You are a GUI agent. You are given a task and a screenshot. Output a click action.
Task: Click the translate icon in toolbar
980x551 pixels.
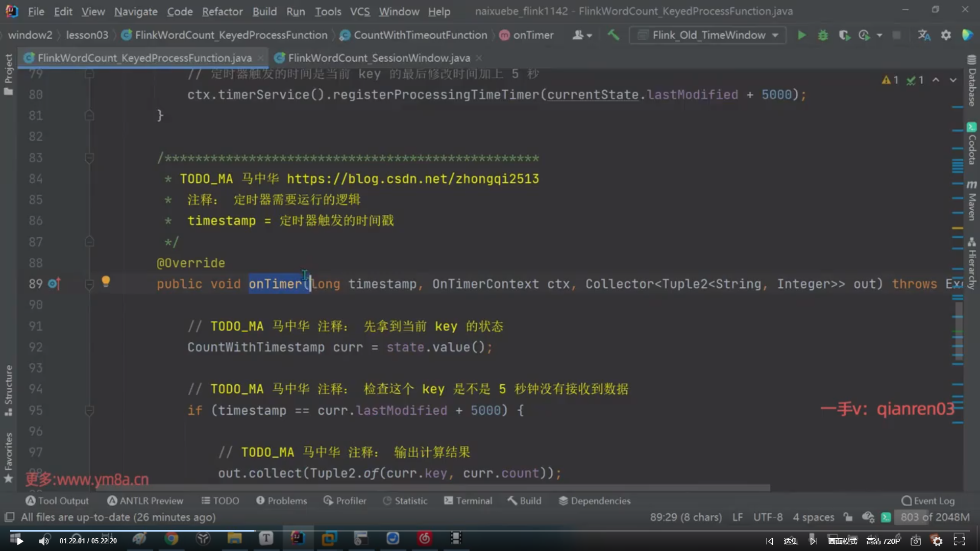924,35
